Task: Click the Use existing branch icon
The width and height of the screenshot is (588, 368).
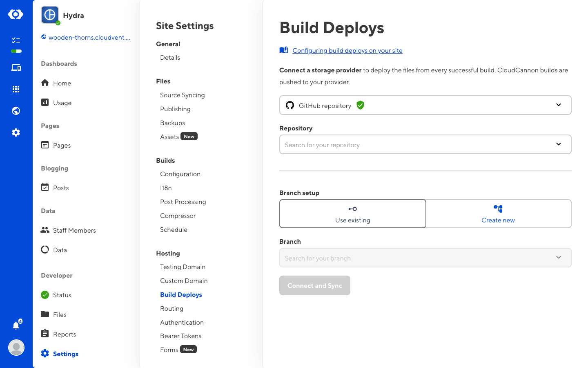Action: click(x=353, y=209)
